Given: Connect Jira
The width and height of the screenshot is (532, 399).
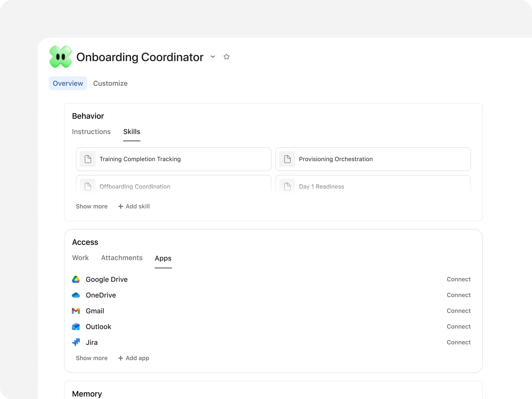Looking at the screenshot, I should click(459, 342).
